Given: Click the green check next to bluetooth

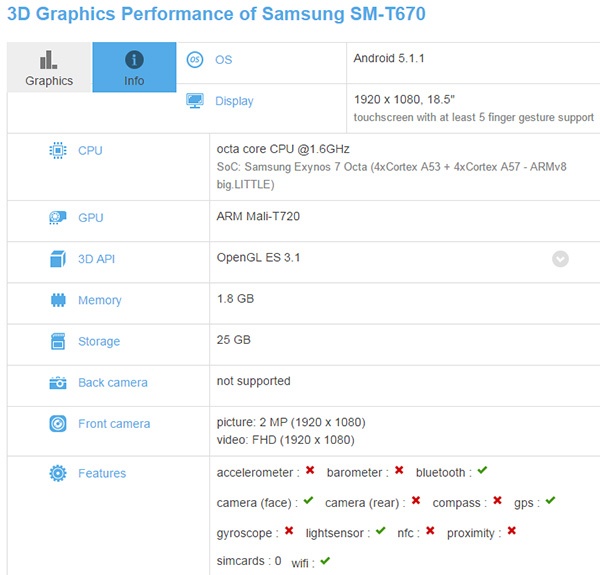Looking at the screenshot, I should [x=482, y=470].
